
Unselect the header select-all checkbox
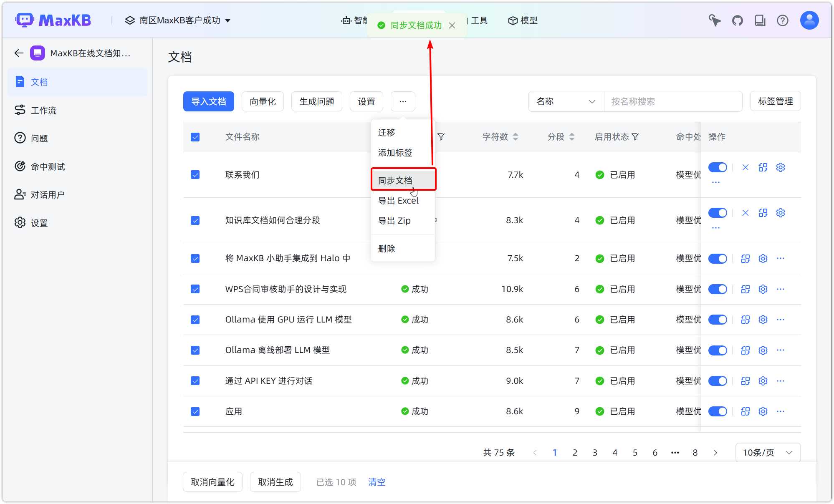point(195,137)
